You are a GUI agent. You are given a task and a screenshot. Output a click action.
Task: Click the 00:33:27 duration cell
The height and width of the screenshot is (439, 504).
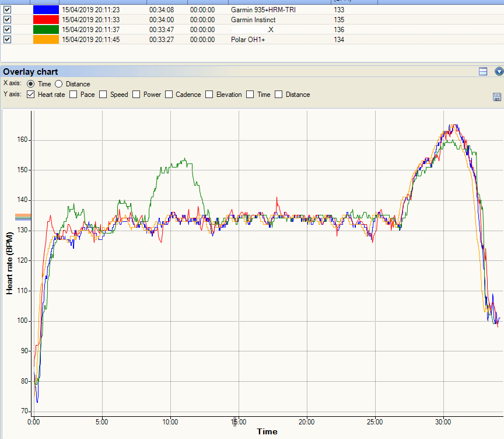tap(162, 40)
